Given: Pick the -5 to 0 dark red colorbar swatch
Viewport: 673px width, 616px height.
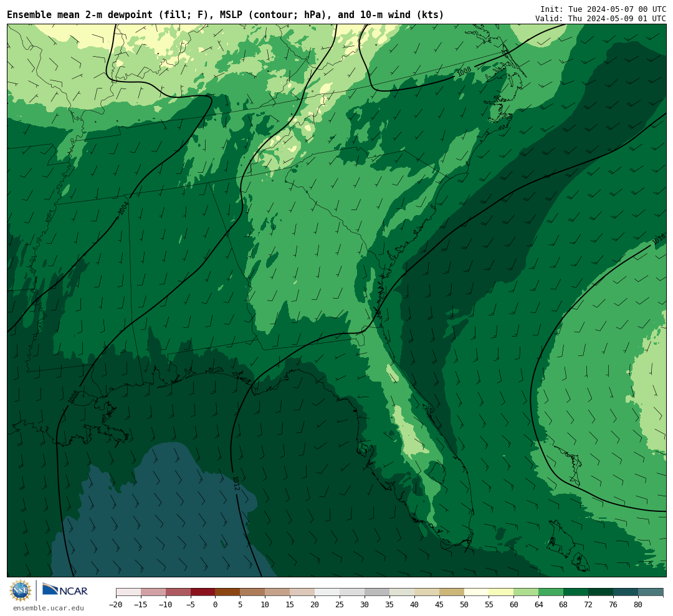Looking at the screenshot, I should 203,592.
